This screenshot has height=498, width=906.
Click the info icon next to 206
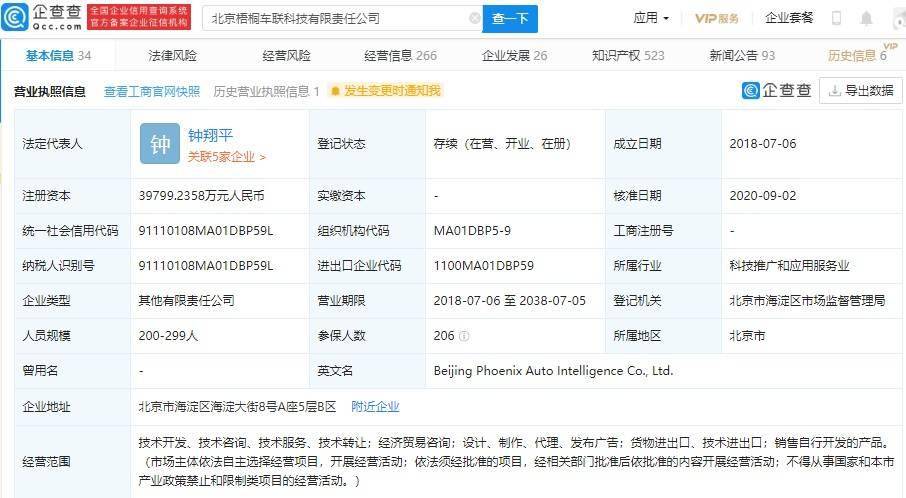tap(464, 336)
